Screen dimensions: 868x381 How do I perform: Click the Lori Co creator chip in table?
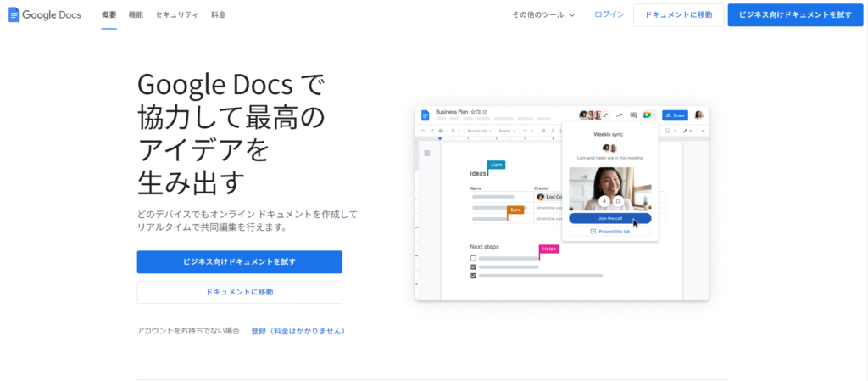pos(548,197)
